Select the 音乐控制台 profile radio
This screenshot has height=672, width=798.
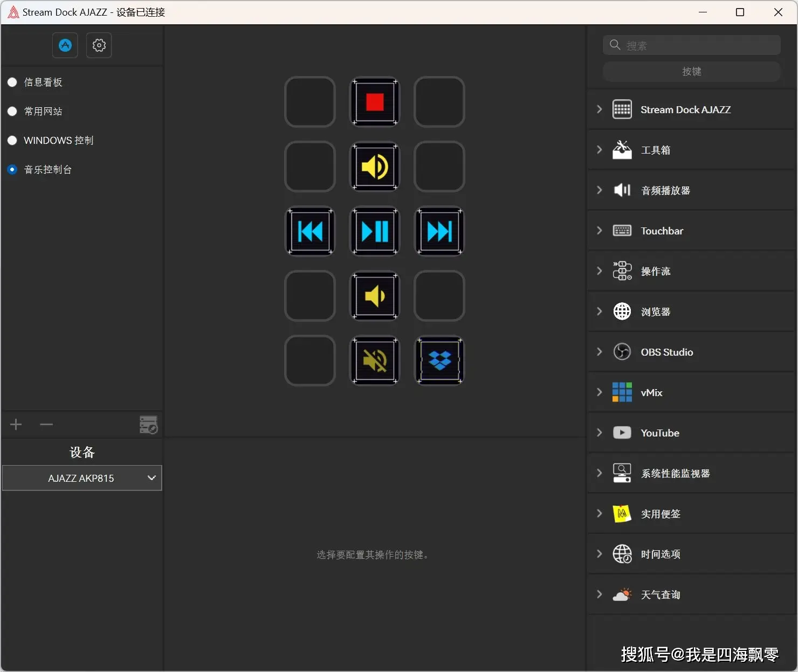(x=12, y=170)
